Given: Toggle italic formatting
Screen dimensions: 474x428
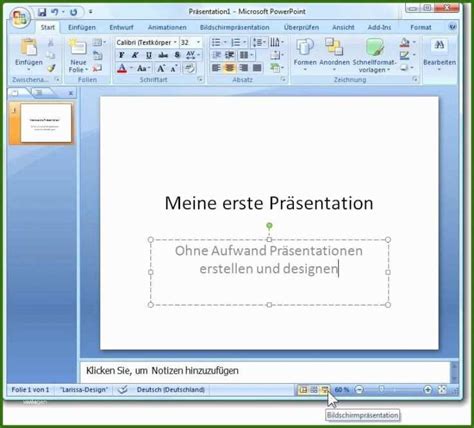Looking at the screenshot, I should pos(135,55).
